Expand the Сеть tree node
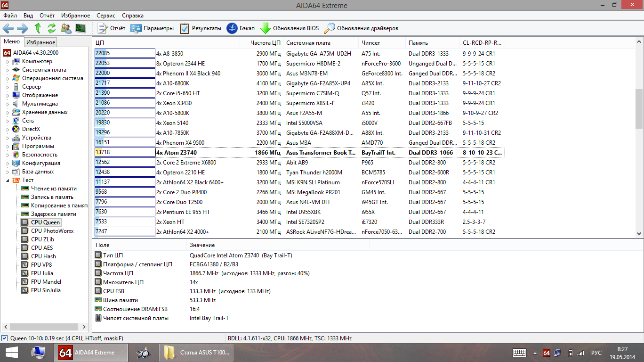 pyautogui.click(x=8, y=121)
